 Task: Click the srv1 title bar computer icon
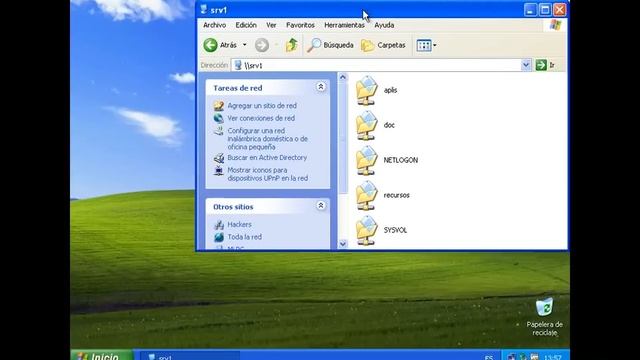[204, 10]
